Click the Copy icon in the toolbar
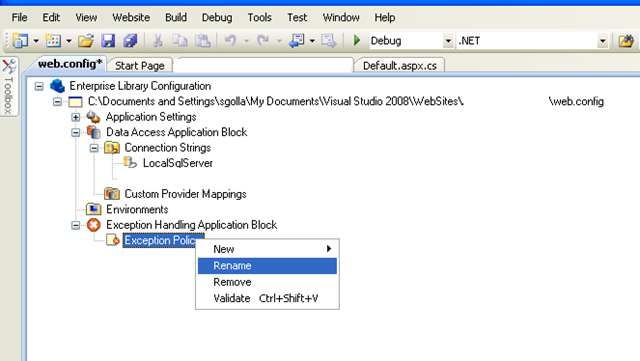Screen dimensions: 640x361 click(180, 40)
